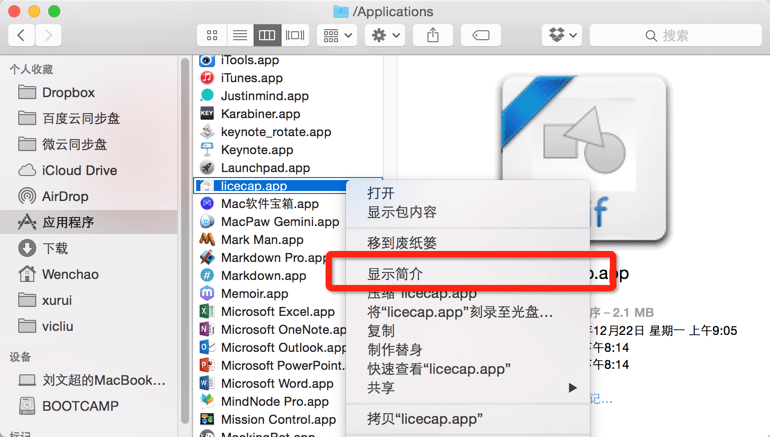Click the Memoir.app icon
This screenshot has width=770, height=437.
click(x=207, y=293)
